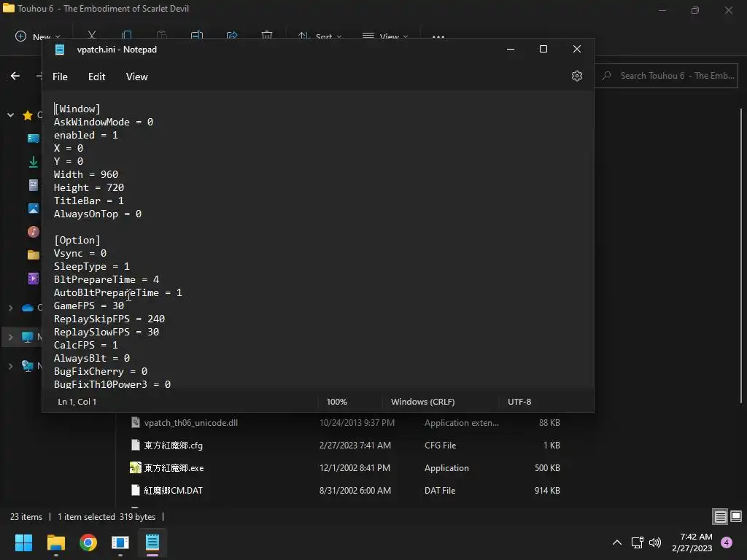Click the Copy icon in Explorer toolbar
This screenshot has height=560, width=747.
pos(127,35)
